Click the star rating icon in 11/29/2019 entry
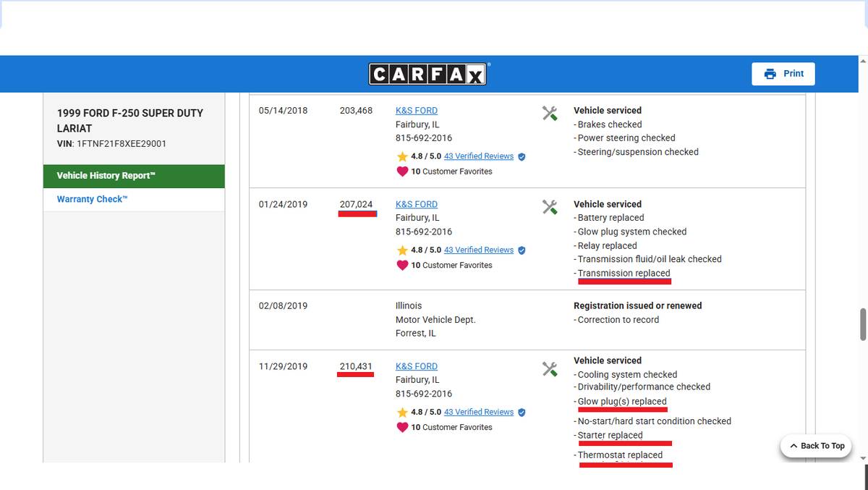 pos(402,412)
